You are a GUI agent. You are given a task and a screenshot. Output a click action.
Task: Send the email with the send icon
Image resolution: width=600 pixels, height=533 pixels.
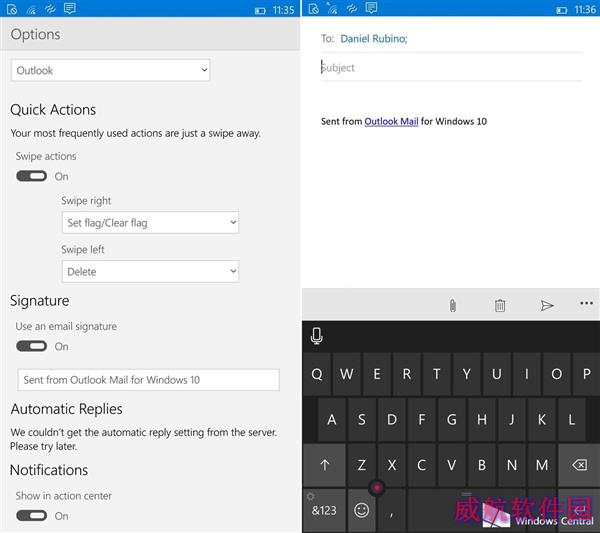pyautogui.click(x=547, y=305)
